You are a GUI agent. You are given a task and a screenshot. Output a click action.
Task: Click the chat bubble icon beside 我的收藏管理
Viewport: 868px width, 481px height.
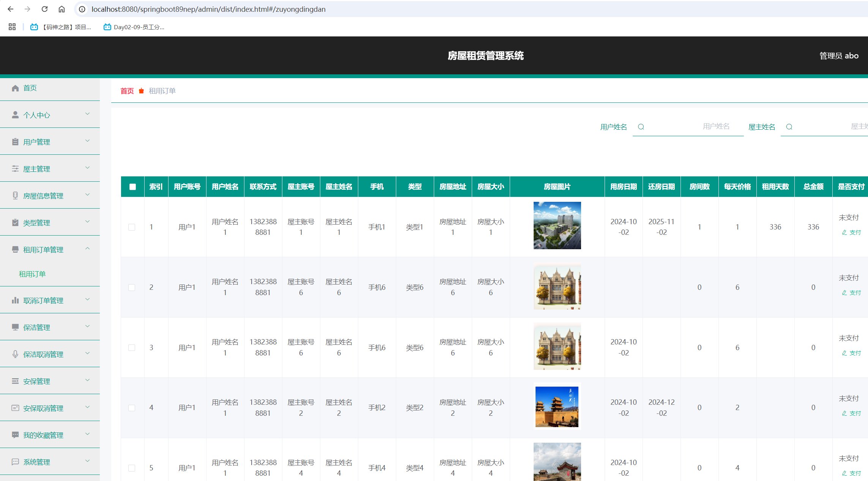tap(15, 435)
